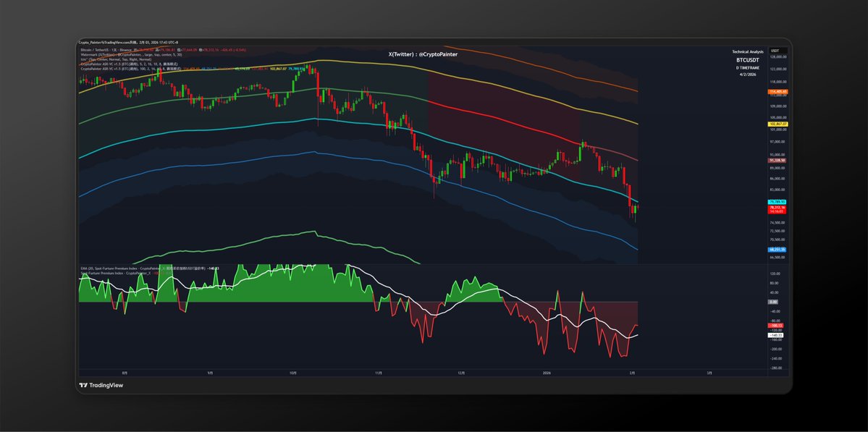Click the cyan 79,789.93 price label
The width and height of the screenshot is (868, 432).
pyautogui.click(x=778, y=202)
